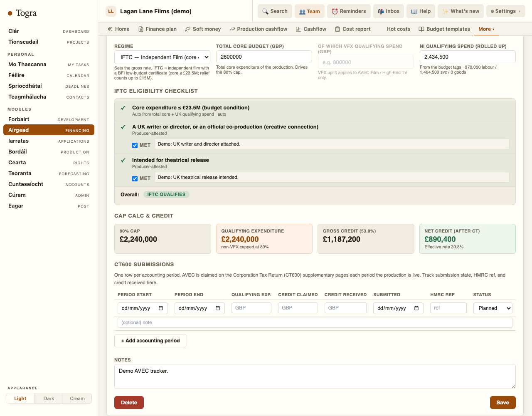Click the Soft money leaf icon
Viewport: 532px width, 416px height.
tap(188, 29)
